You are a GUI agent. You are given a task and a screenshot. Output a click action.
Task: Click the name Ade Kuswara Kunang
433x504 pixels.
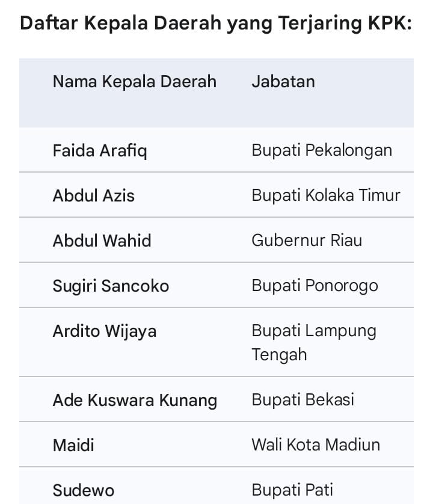tap(135, 400)
